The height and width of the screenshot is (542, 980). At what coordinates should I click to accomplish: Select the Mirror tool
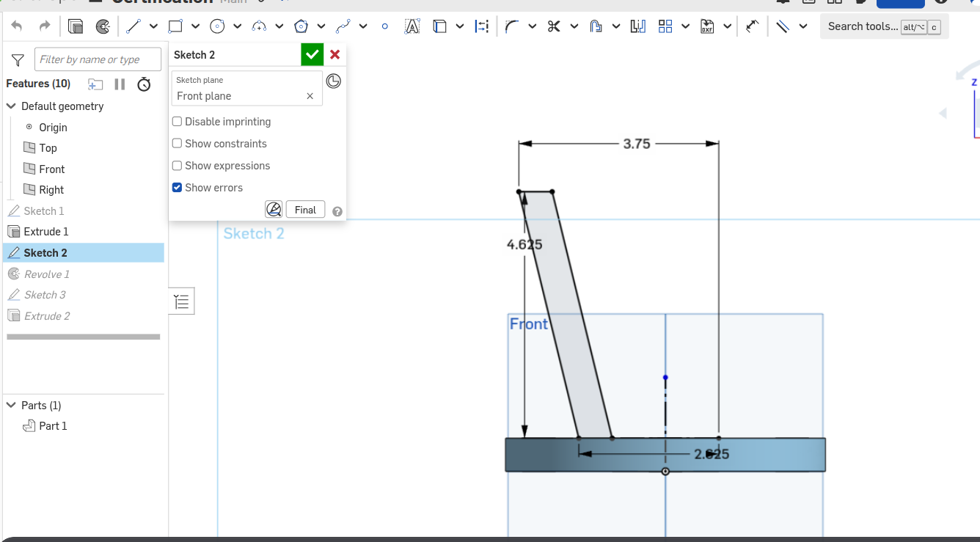tap(638, 26)
